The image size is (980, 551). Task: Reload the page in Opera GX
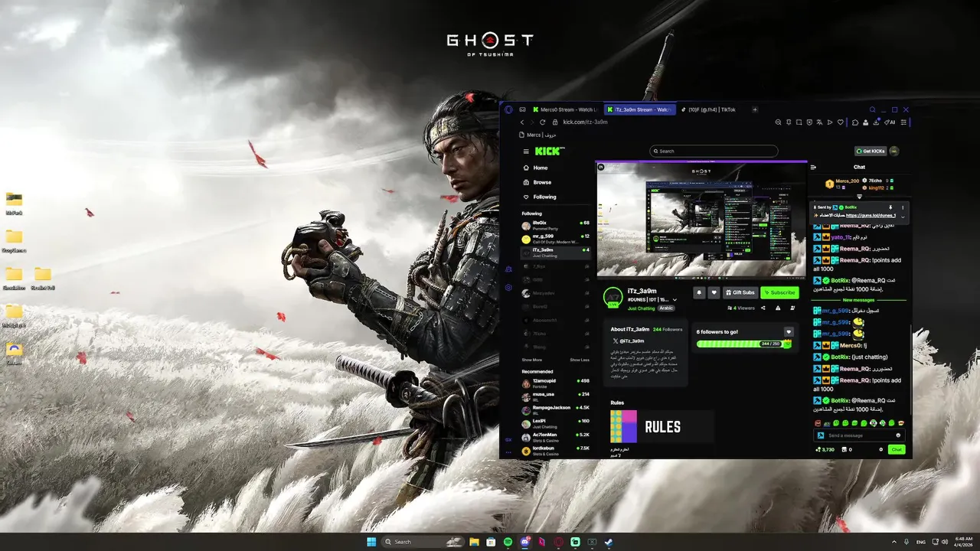coord(543,122)
